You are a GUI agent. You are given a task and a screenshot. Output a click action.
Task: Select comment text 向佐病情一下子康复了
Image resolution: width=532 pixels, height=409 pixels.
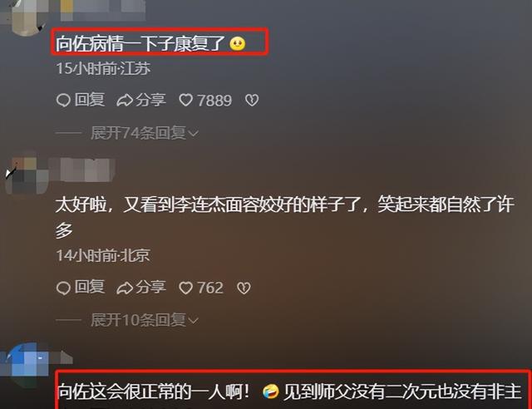[x=140, y=44]
